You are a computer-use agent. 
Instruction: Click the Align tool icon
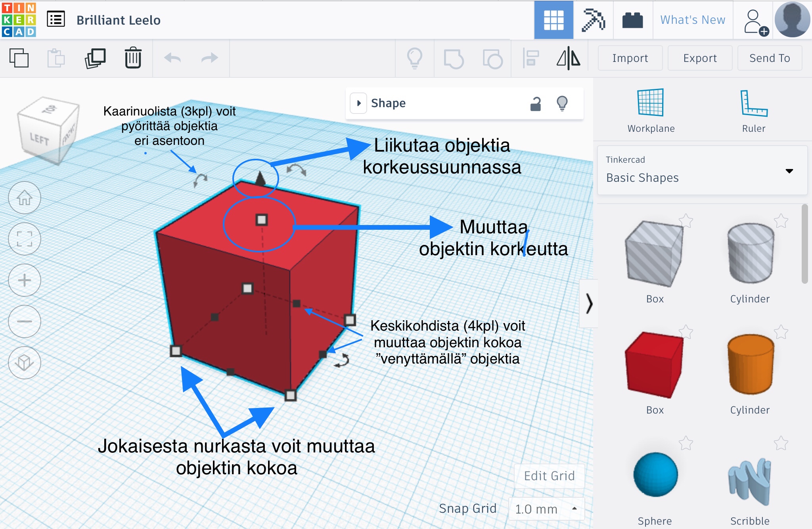pos(530,58)
